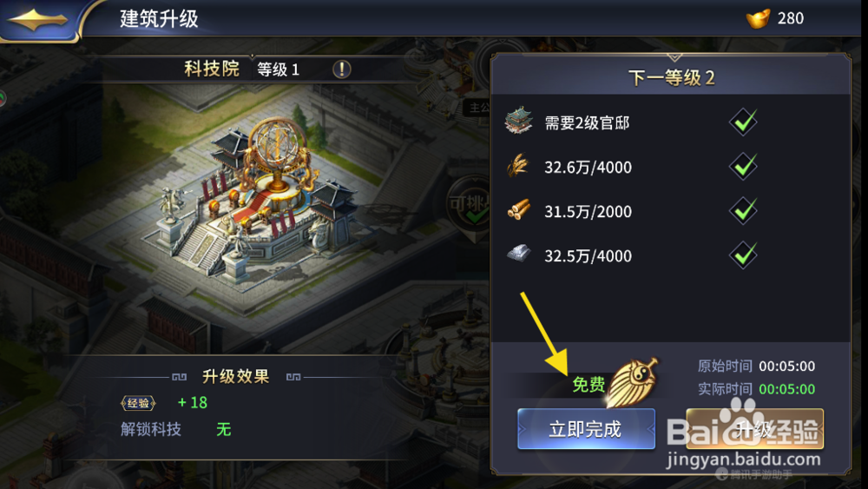Tap the golden feather fan speed-up item
868x489 pixels.
click(x=634, y=381)
